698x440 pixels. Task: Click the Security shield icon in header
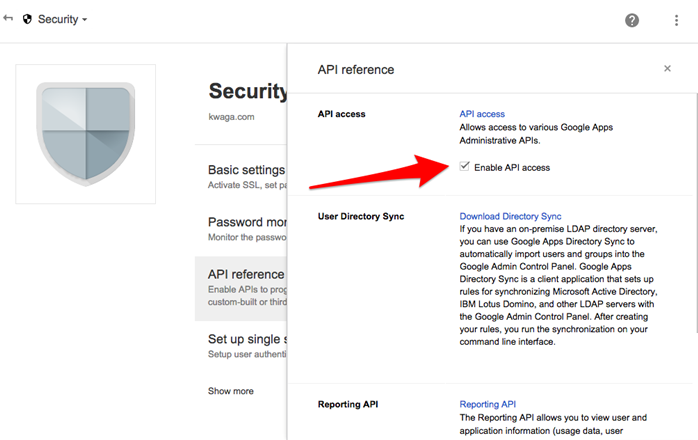27,19
